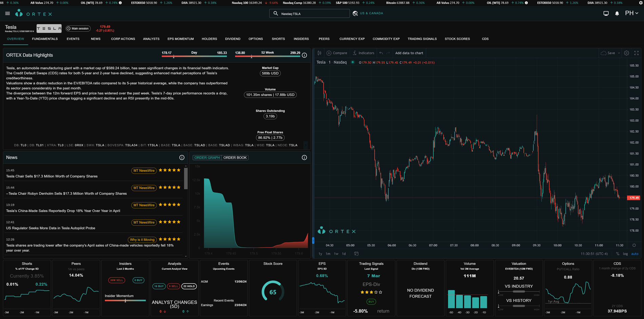Click Add data to chart

409,53
